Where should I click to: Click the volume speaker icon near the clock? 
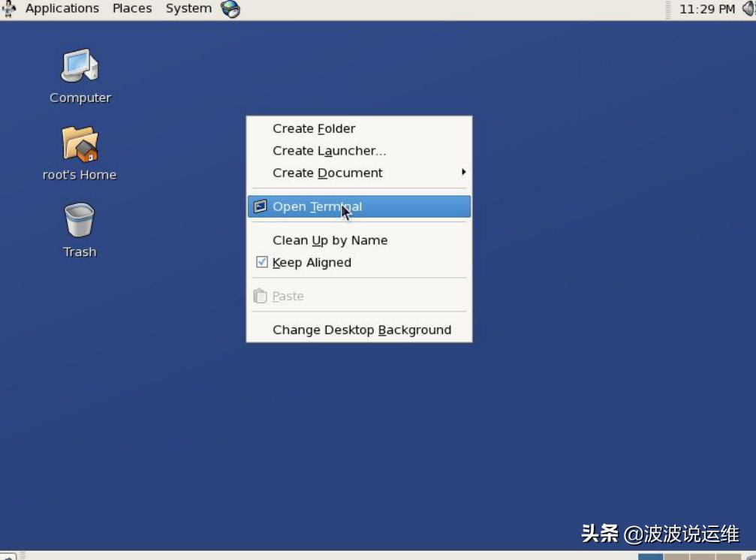[x=749, y=9]
